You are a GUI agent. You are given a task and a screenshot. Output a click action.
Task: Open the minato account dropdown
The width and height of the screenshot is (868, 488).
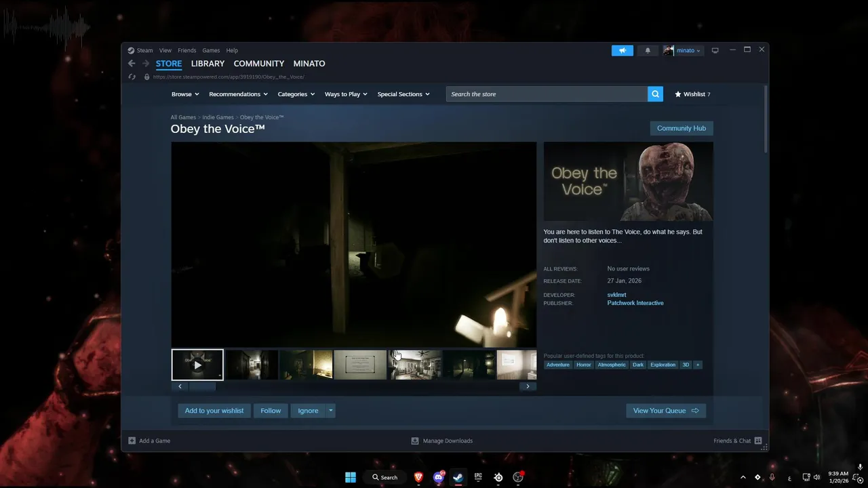(688, 50)
